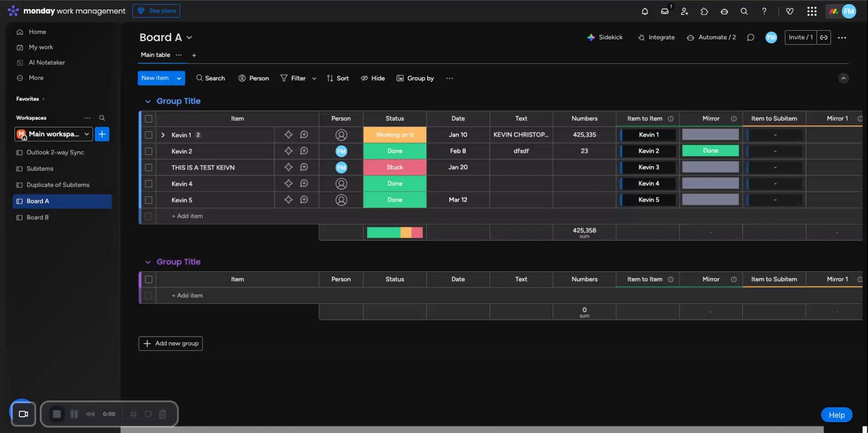The image size is (868, 433).
Task: Expand Favorites section
Action: click(30, 99)
